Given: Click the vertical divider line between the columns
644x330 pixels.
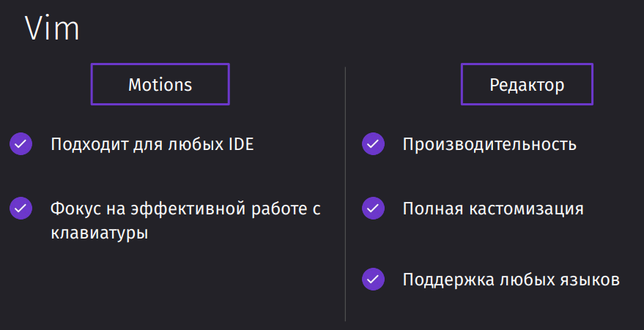Looking at the screenshot, I should pos(345,193).
